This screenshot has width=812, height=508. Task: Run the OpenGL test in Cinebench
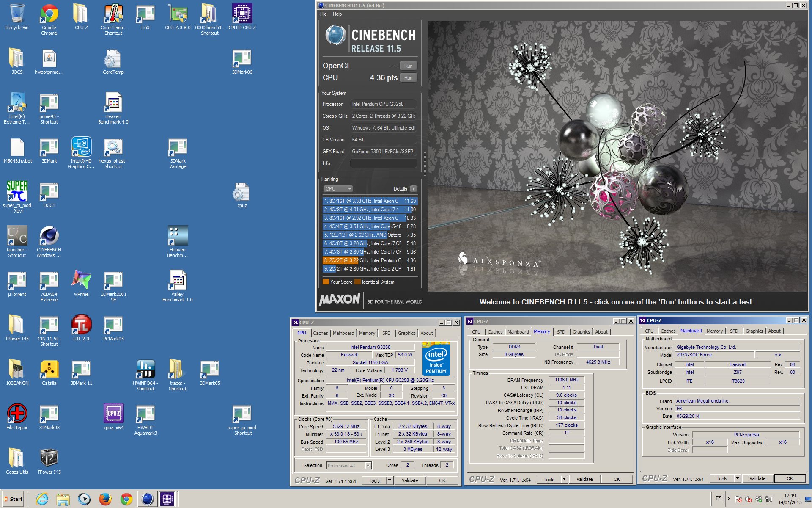pos(408,66)
